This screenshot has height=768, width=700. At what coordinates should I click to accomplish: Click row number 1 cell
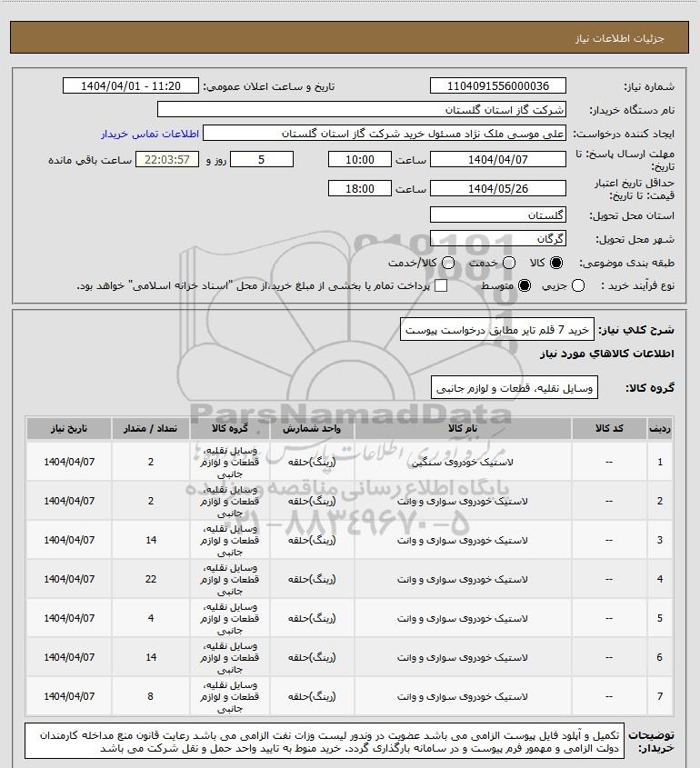pos(660,462)
